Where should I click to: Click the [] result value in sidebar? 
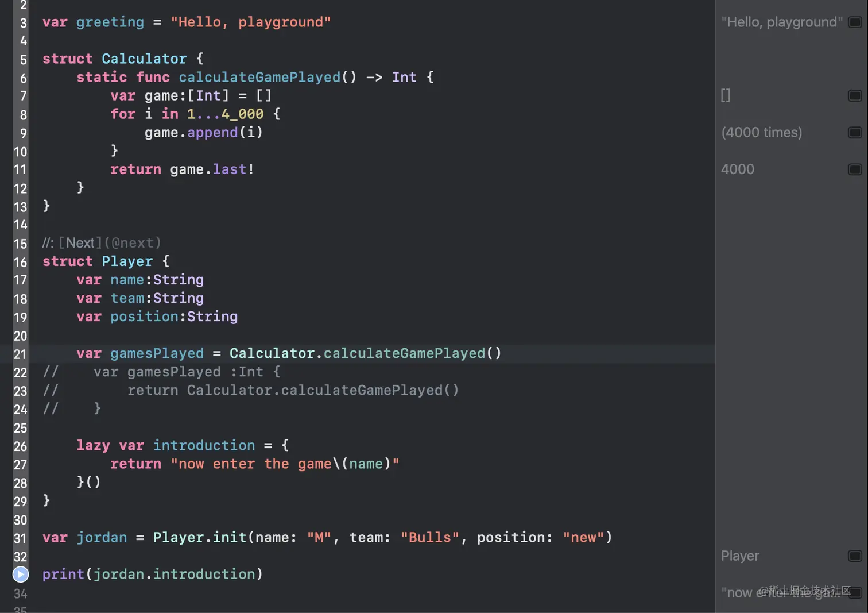[x=726, y=95]
